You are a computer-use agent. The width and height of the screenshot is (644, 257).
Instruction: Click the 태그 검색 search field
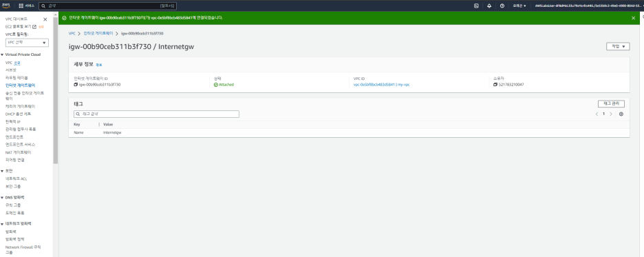(156, 114)
